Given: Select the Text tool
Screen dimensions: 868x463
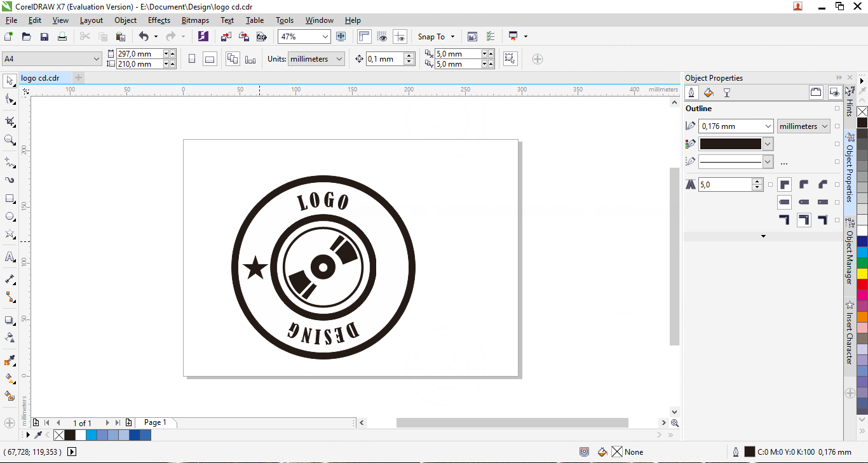Looking at the screenshot, I should [10, 257].
